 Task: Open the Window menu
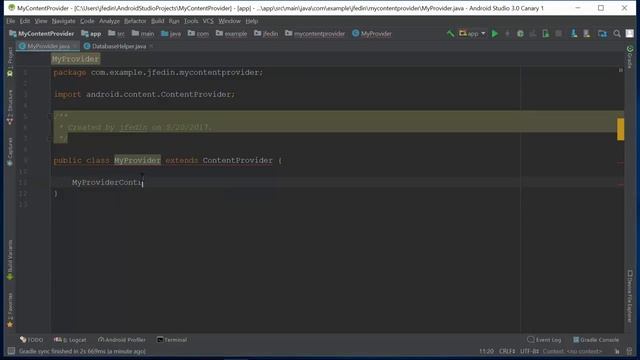(229, 21)
